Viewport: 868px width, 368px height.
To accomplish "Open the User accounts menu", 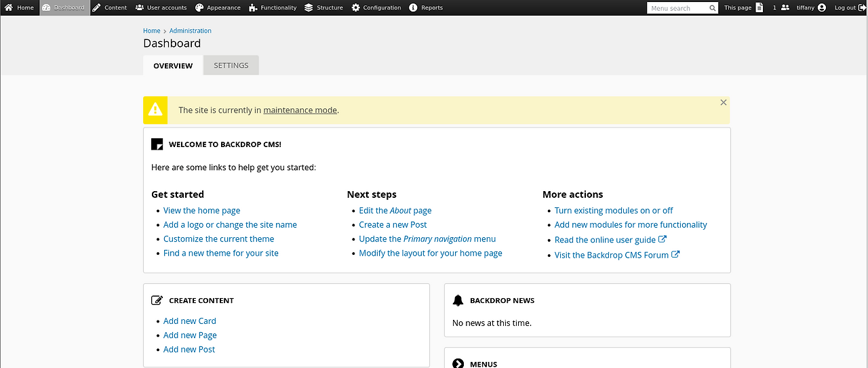I will (x=161, y=7).
